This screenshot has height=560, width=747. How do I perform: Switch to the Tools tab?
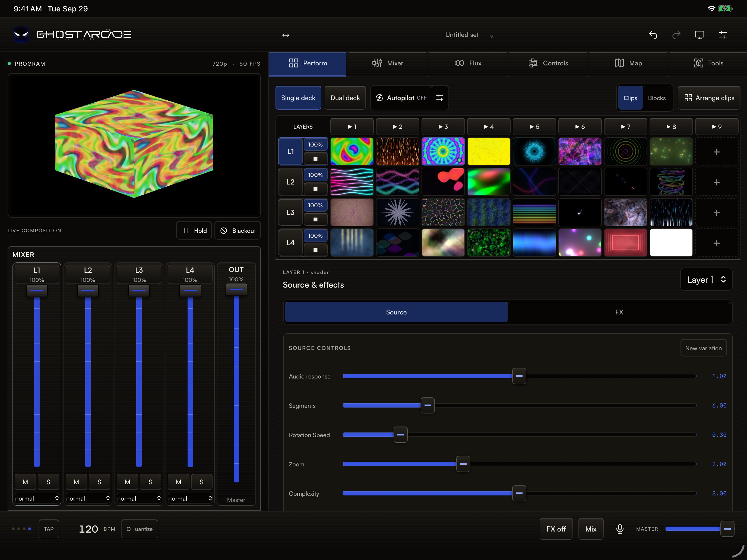708,63
